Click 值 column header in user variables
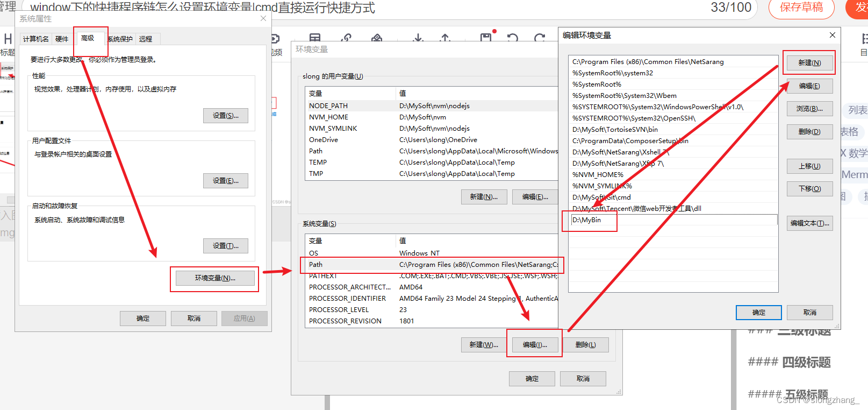This screenshot has width=868, height=410. [x=477, y=94]
